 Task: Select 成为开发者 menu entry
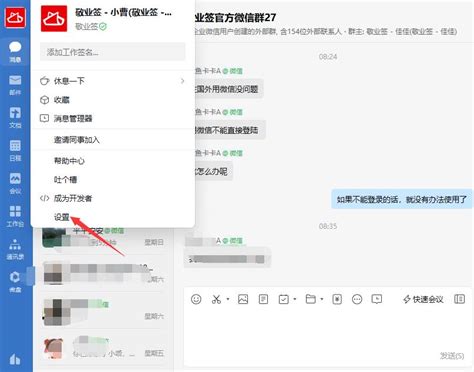112,198
